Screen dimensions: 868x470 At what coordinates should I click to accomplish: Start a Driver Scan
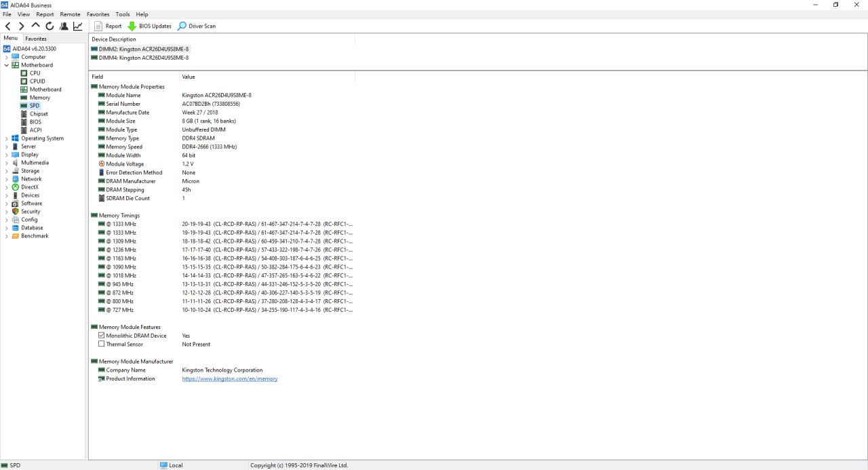click(197, 26)
